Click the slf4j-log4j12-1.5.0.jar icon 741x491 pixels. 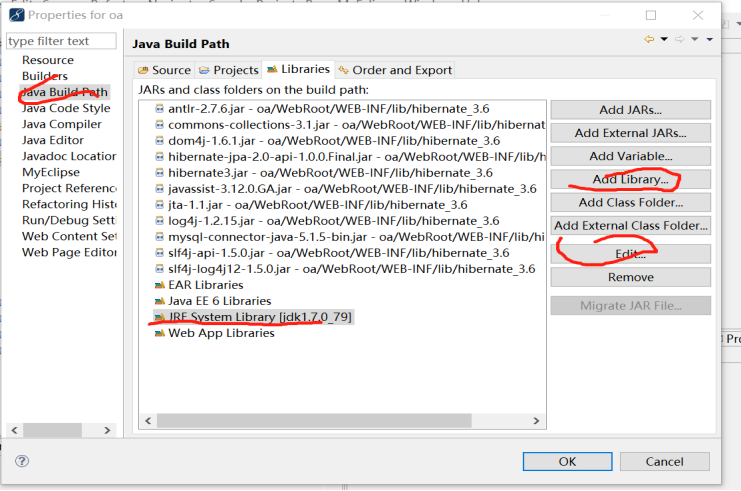coord(160,269)
